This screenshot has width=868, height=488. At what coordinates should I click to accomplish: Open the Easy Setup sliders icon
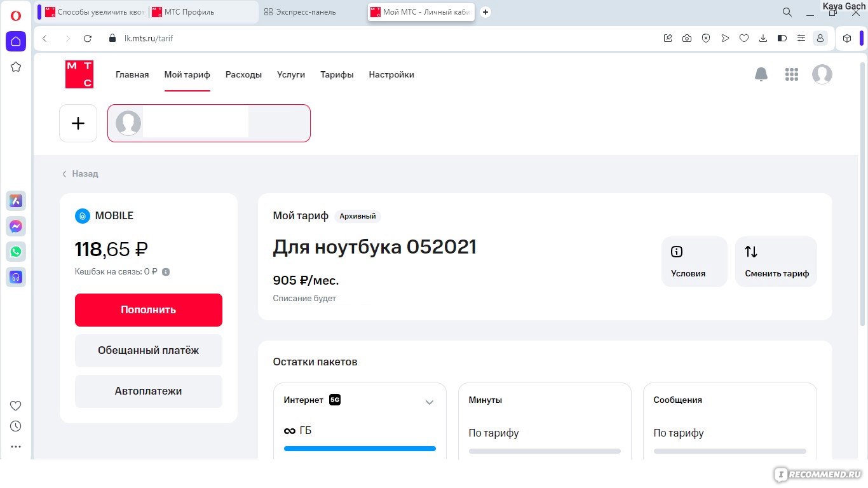click(x=801, y=39)
